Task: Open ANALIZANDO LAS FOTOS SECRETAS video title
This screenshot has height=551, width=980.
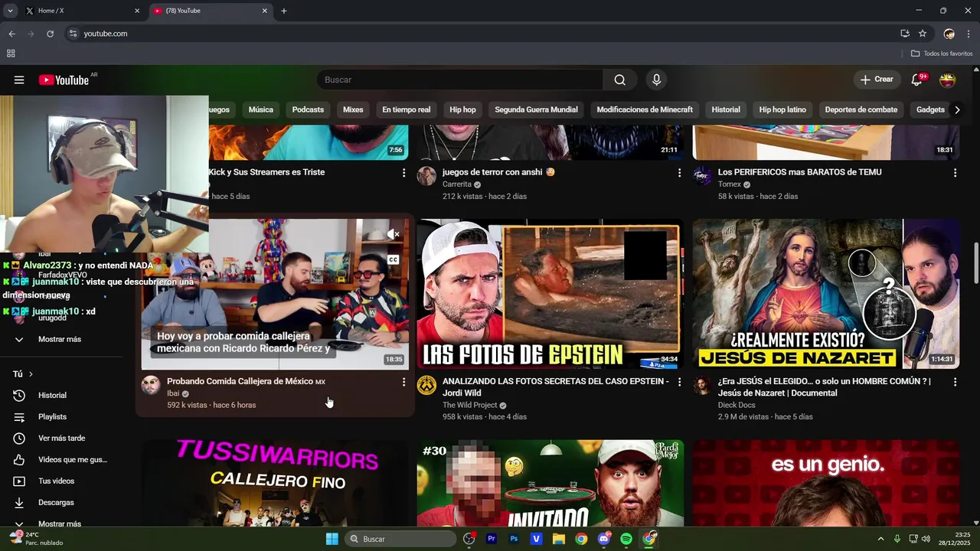Action: (555, 387)
